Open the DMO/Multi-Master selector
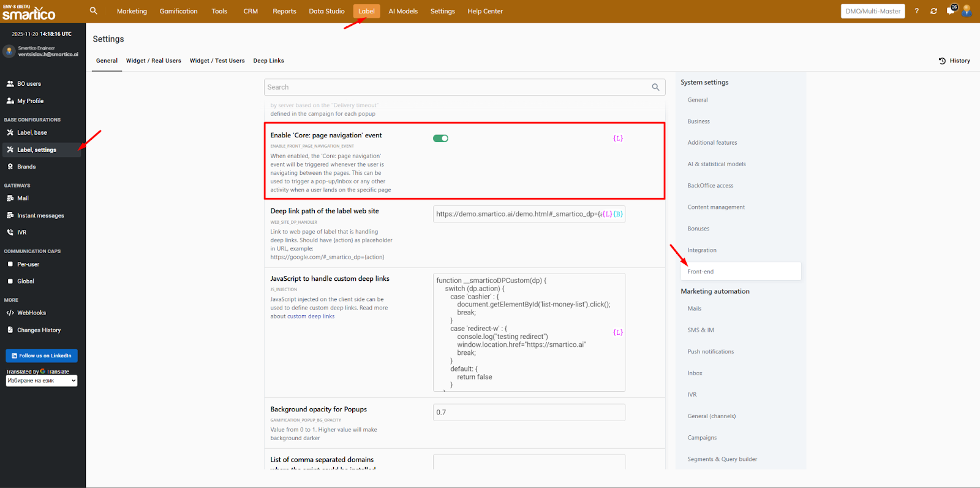Viewport: 980px width, 488px height. 873,11
